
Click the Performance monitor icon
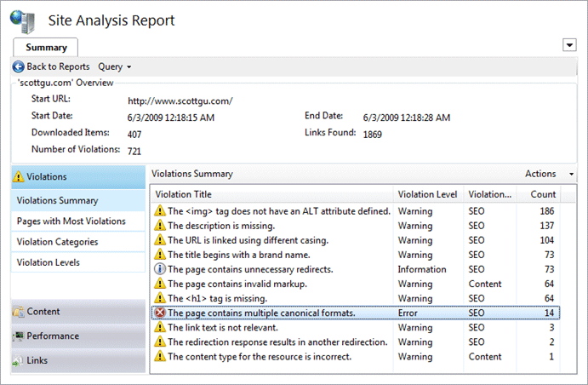coord(19,336)
